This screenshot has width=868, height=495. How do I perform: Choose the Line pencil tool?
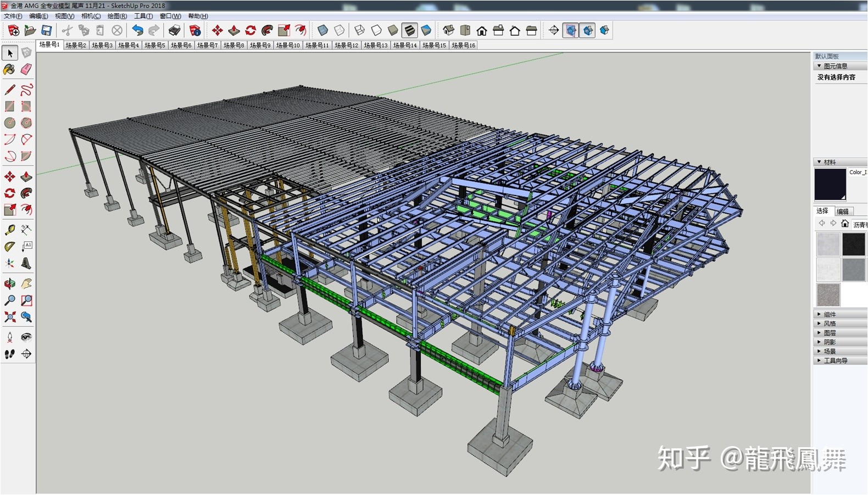(9, 90)
